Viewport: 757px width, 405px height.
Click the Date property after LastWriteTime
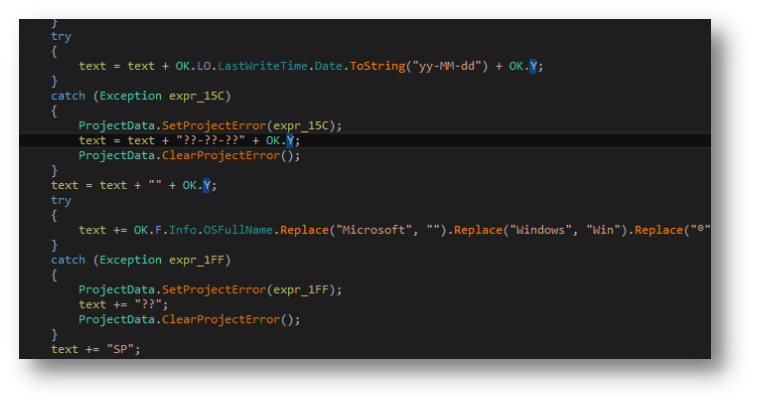click(x=328, y=66)
